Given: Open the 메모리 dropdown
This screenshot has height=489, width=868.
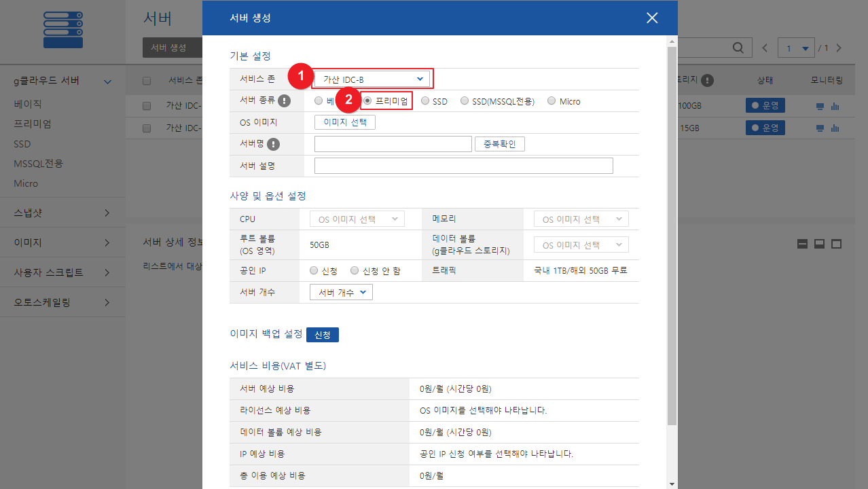Looking at the screenshot, I should click(x=581, y=219).
